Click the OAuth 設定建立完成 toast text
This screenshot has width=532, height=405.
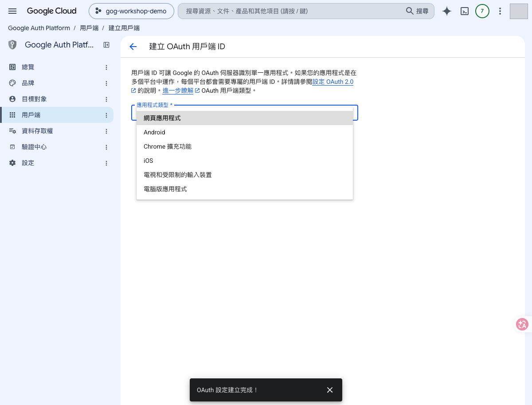pos(227,390)
